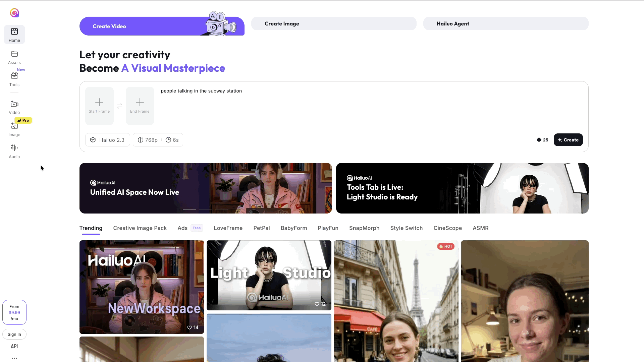Image resolution: width=644 pixels, height=362 pixels.
Task: Click the Sign In button
Action: [x=14, y=334]
